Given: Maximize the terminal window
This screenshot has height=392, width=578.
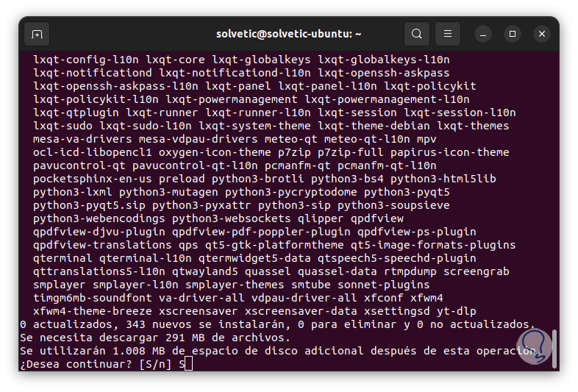Looking at the screenshot, I should click(513, 34).
